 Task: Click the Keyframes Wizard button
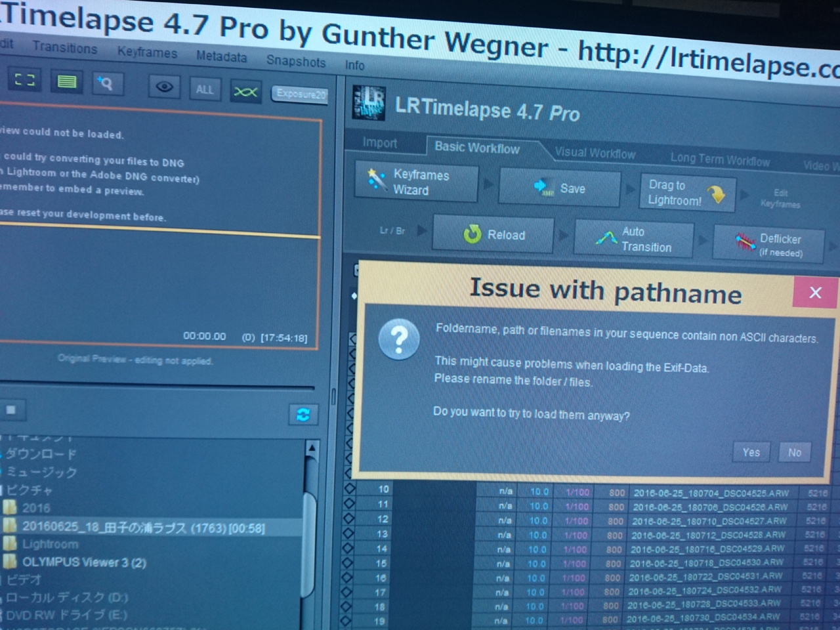click(x=416, y=182)
